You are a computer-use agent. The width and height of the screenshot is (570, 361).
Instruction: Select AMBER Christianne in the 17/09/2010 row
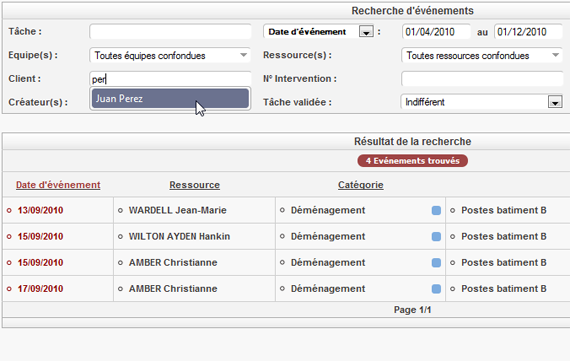(173, 289)
